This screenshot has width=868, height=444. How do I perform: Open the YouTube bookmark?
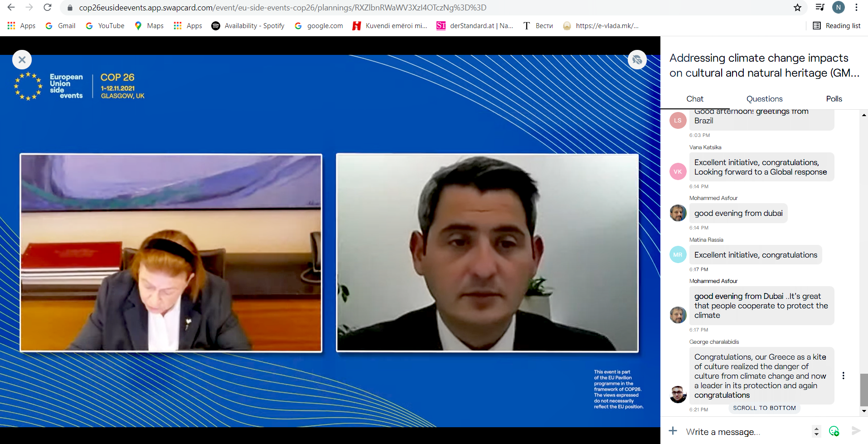pos(105,26)
